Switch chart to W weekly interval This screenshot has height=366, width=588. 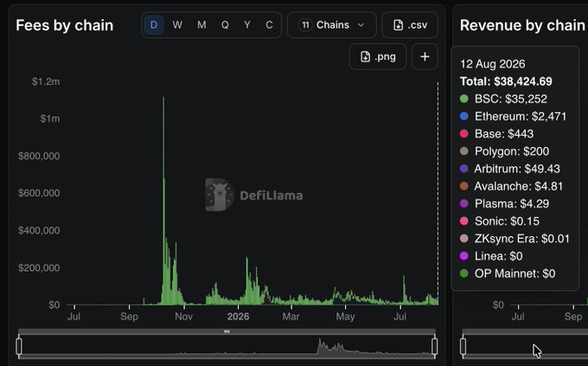coord(177,25)
